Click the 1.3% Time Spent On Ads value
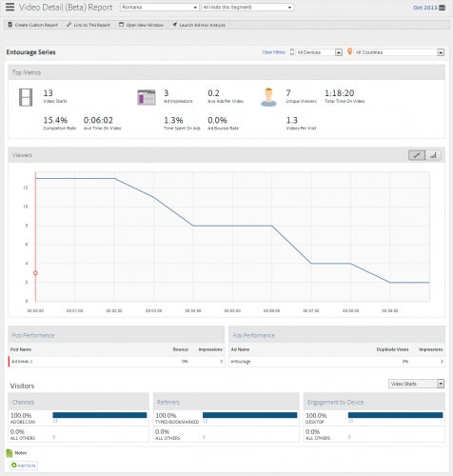 pyautogui.click(x=173, y=120)
